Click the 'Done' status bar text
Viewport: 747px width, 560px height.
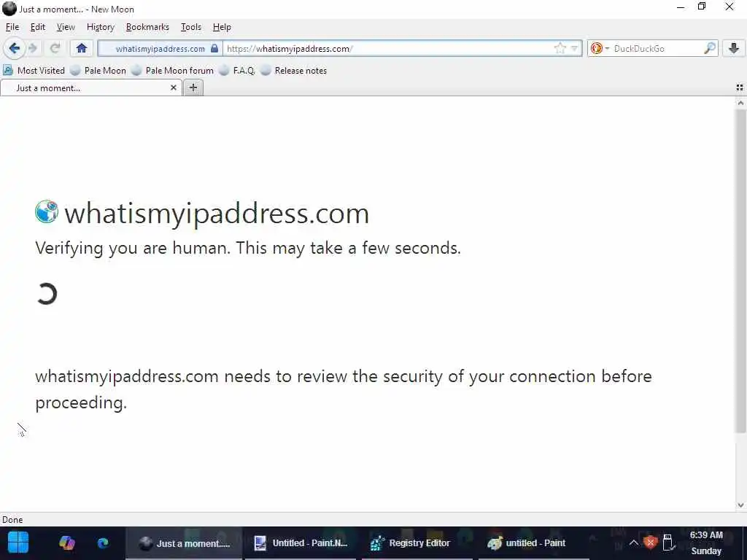(x=12, y=519)
